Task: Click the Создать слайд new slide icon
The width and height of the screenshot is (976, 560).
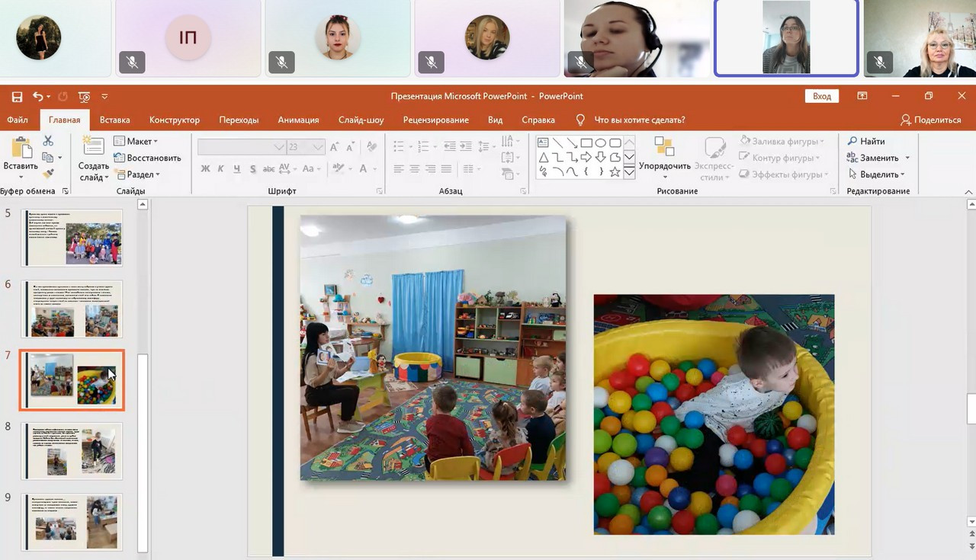Action: pos(93,147)
